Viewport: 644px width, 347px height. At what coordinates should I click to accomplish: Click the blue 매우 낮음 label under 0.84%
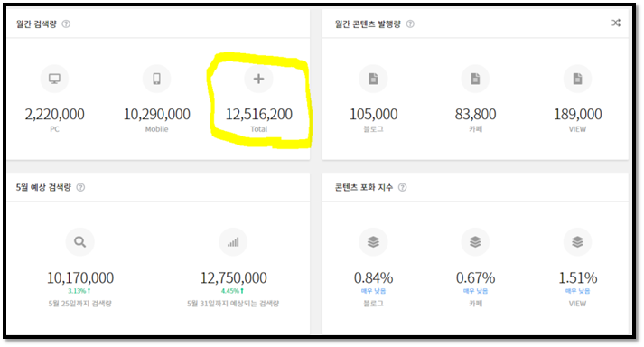click(373, 291)
